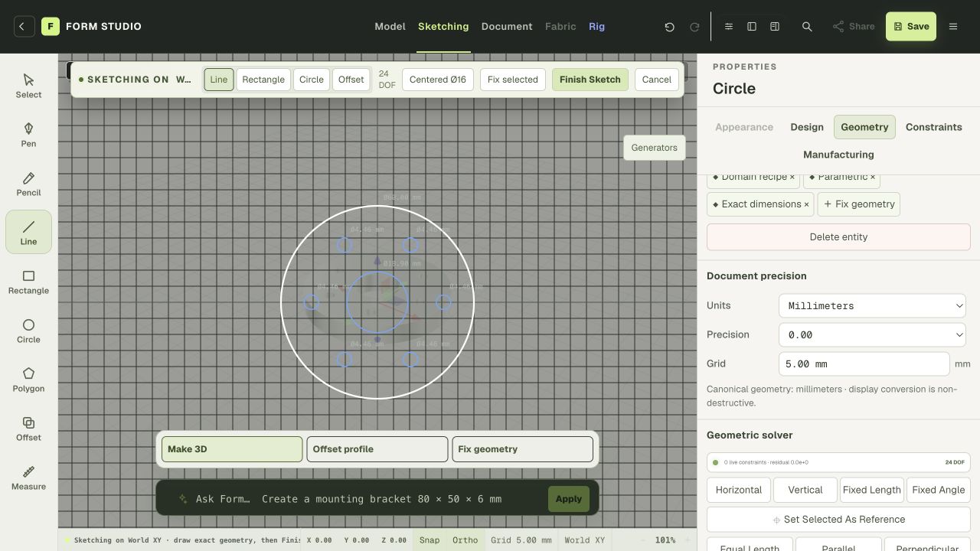Switch sketch toolbar to Rectangle mode
Image resolution: width=980 pixels, height=551 pixels.
click(263, 80)
